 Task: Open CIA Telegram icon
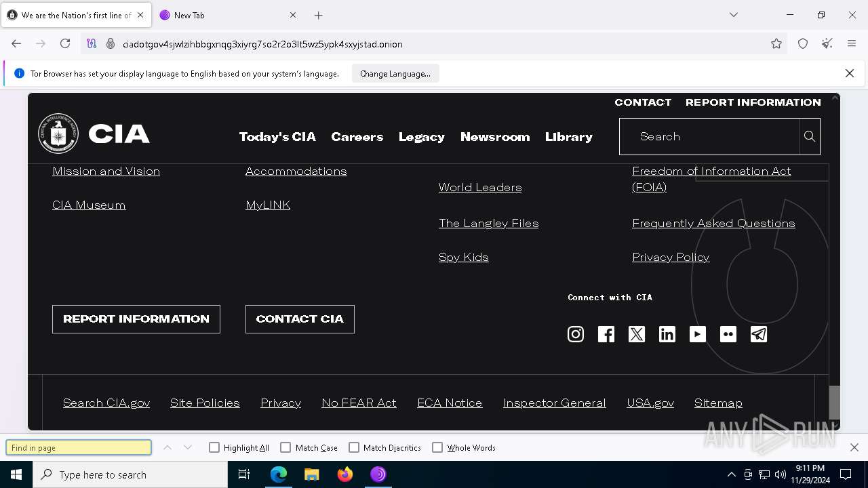[x=759, y=334]
